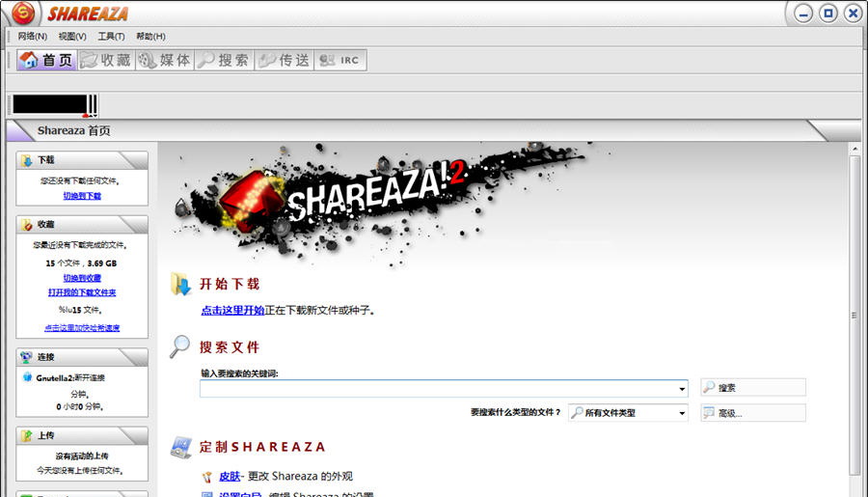Expand the search keyword history dropdown arrow
The width and height of the screenshot is (868, 497).
click(682, 389)
